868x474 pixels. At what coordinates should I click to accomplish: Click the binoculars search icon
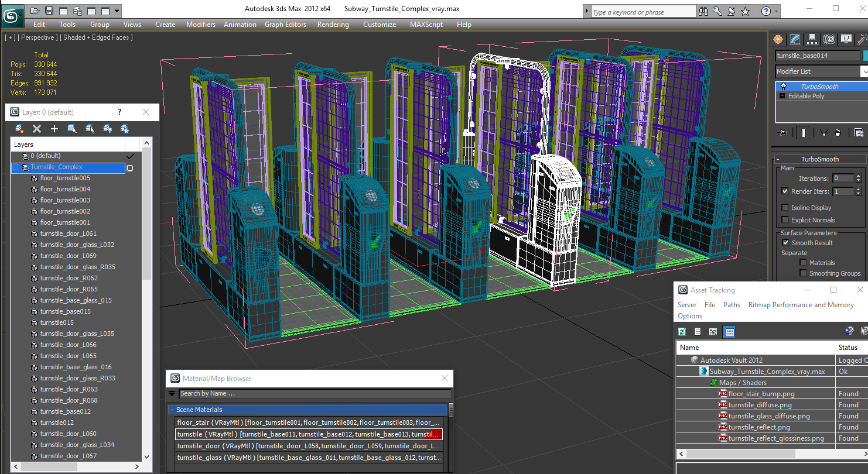703,11
